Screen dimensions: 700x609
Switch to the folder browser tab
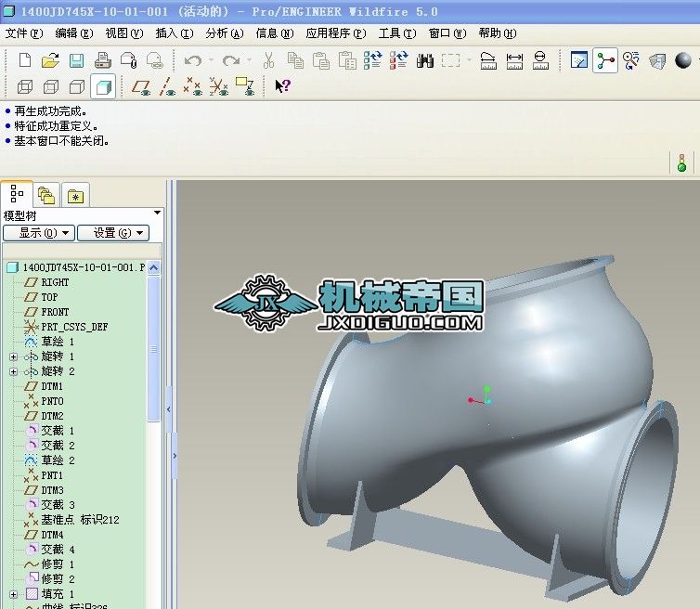tap(46, 196)
